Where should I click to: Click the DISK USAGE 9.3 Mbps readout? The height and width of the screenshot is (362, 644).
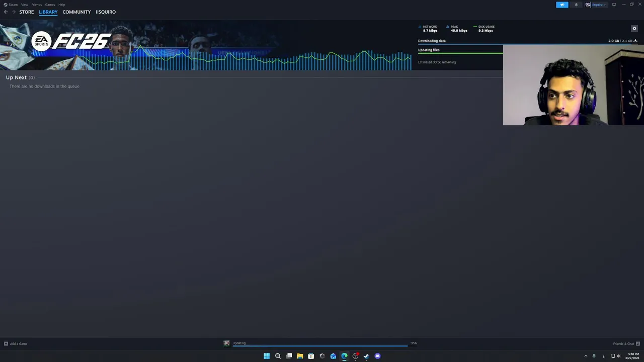click(x=485, y=29)
